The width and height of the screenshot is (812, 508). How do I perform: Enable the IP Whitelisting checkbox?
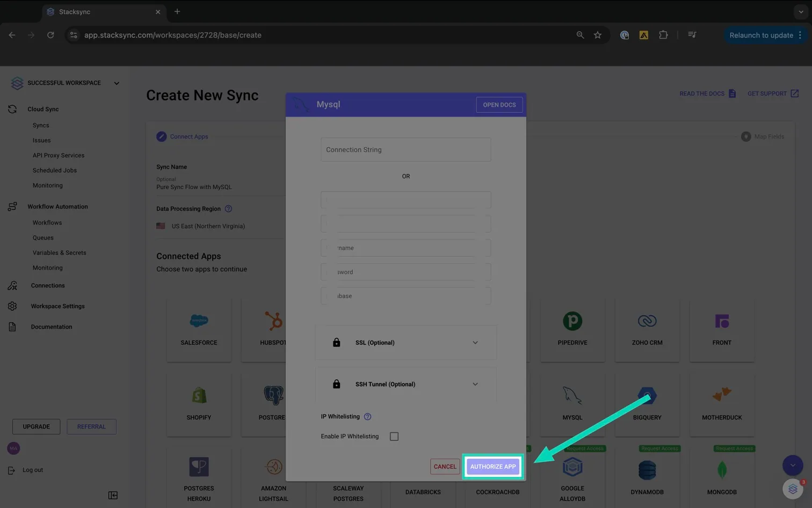coord(394,437)
